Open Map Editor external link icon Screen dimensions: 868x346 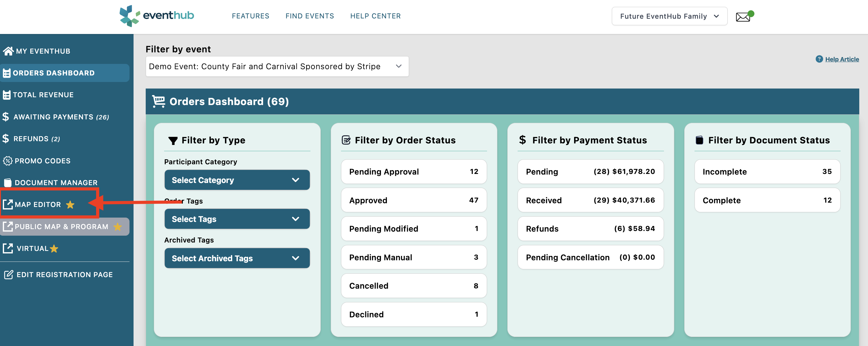pos(7,204)
